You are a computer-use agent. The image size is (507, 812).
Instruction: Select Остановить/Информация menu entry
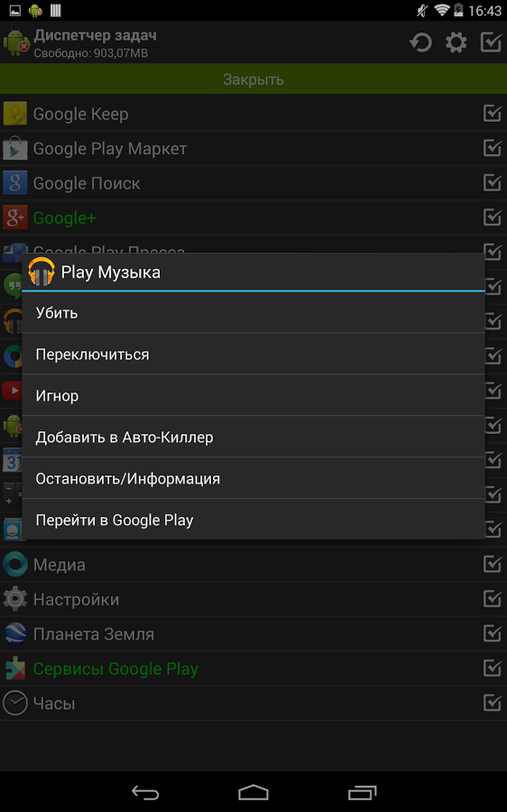(253, 478)
